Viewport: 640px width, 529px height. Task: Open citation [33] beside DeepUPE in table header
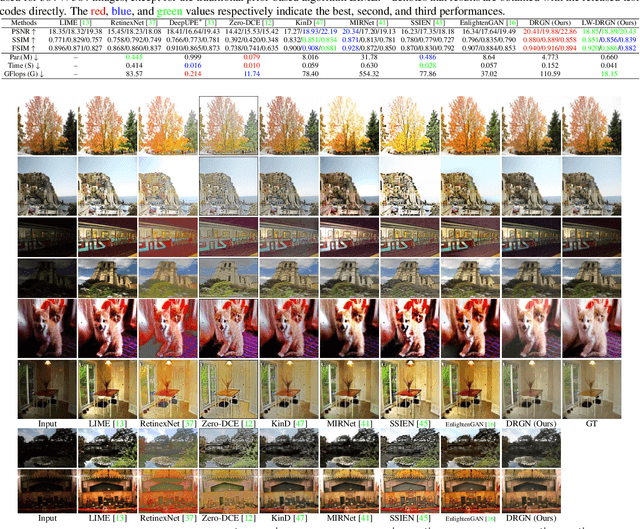coord(211,22)
